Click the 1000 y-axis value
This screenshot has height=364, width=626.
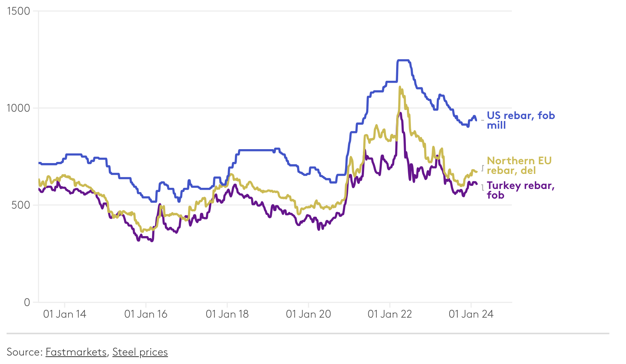tap(19, 108)
